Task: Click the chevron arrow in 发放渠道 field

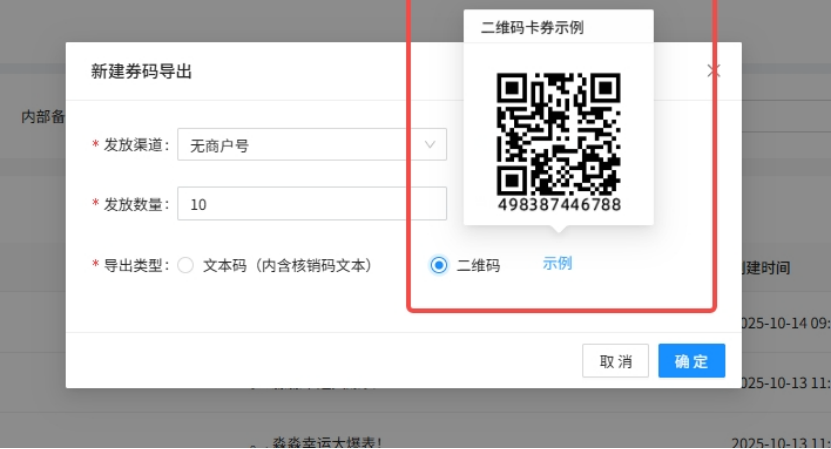Action: (430, 144)
